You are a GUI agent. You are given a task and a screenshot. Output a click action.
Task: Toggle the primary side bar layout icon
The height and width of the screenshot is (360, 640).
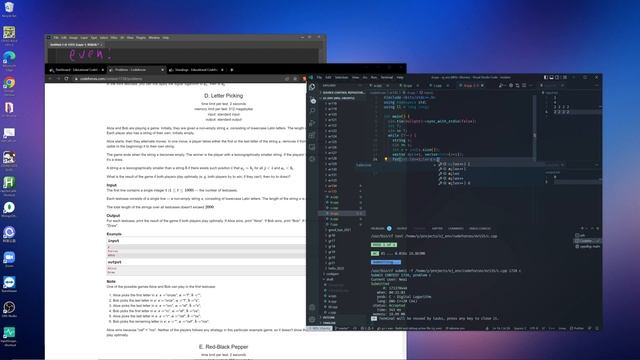[546, 77]
